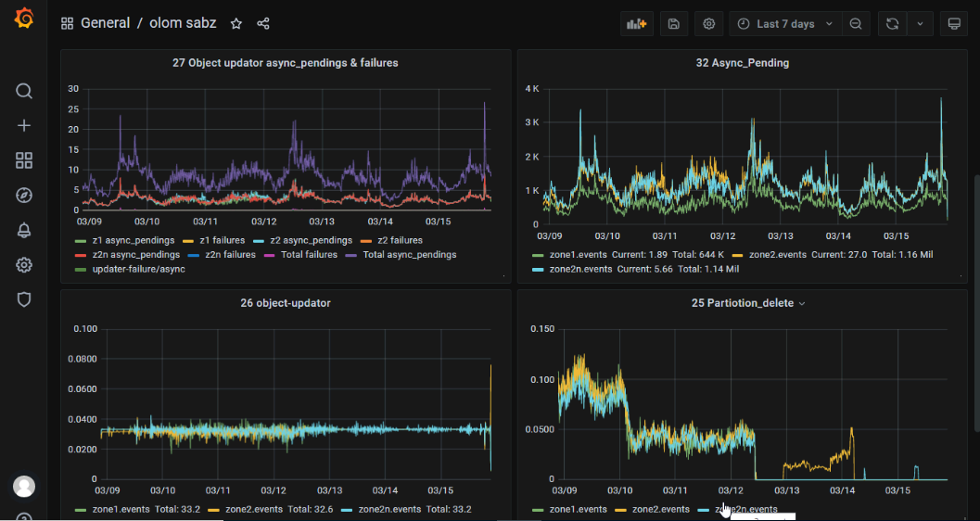This screenshot has height=521, width=980.
Task: Open the Explore compass icon
Action: tap(24, 196)
